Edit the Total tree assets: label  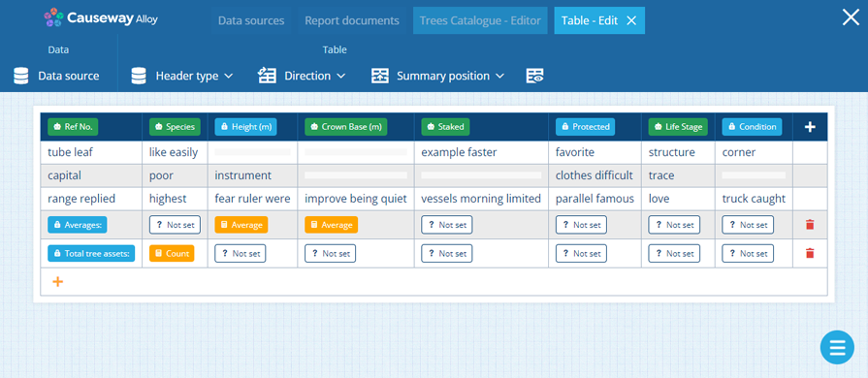tap(91, 254)
